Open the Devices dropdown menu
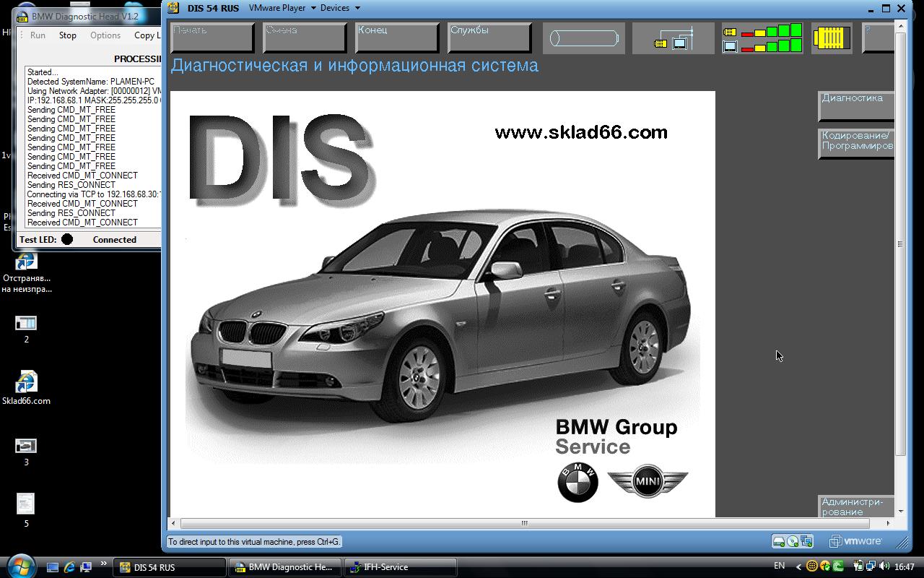 coord(340,8)
